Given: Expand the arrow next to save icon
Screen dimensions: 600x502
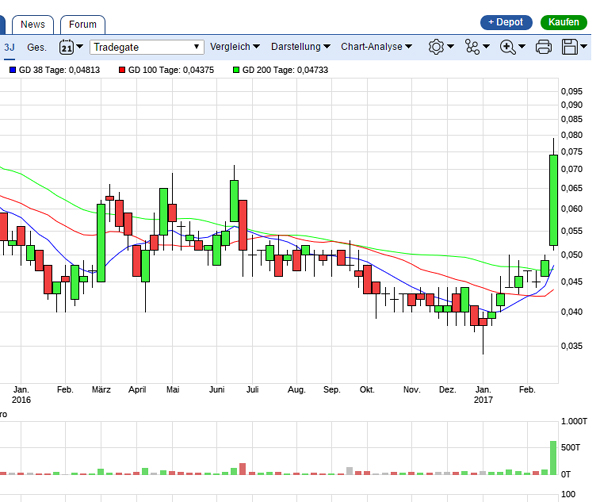Looking at the screenshot, I should (x=584, y=47).
